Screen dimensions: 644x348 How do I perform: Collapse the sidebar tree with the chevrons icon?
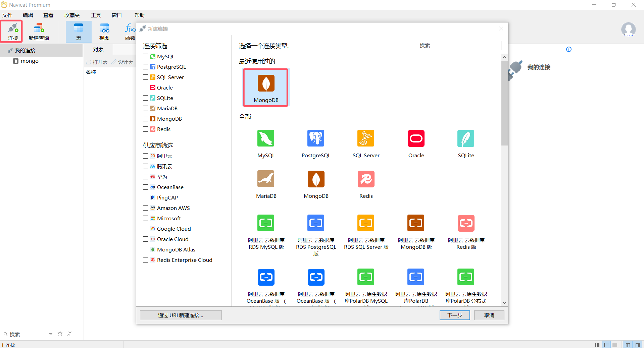(x=69, y=334)
